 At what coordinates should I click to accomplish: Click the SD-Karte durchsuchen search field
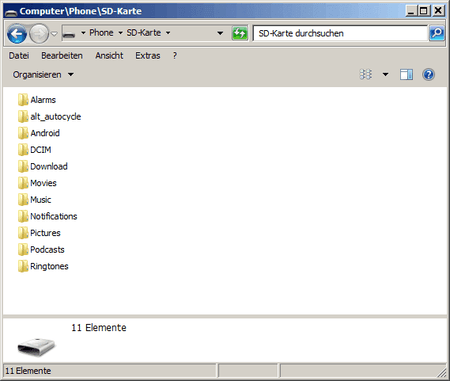coord(340,33)
